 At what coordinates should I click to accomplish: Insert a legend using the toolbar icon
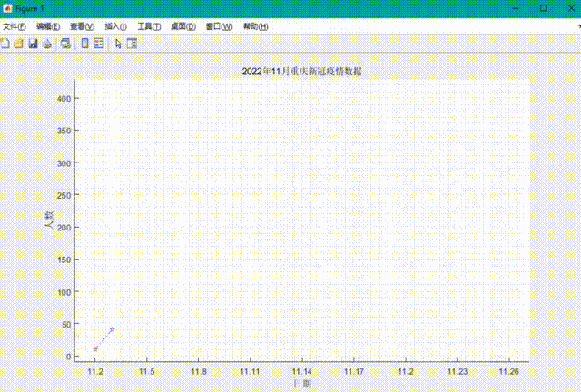point(99,44)
